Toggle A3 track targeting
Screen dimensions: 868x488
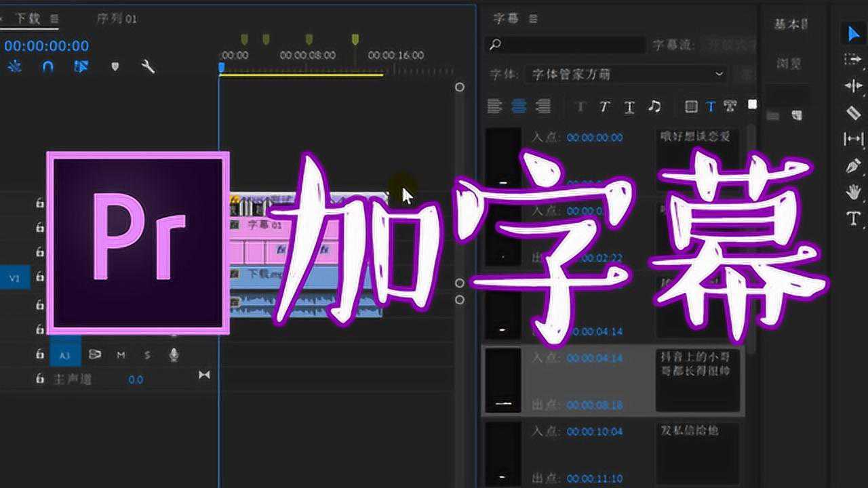coord(65,354)
